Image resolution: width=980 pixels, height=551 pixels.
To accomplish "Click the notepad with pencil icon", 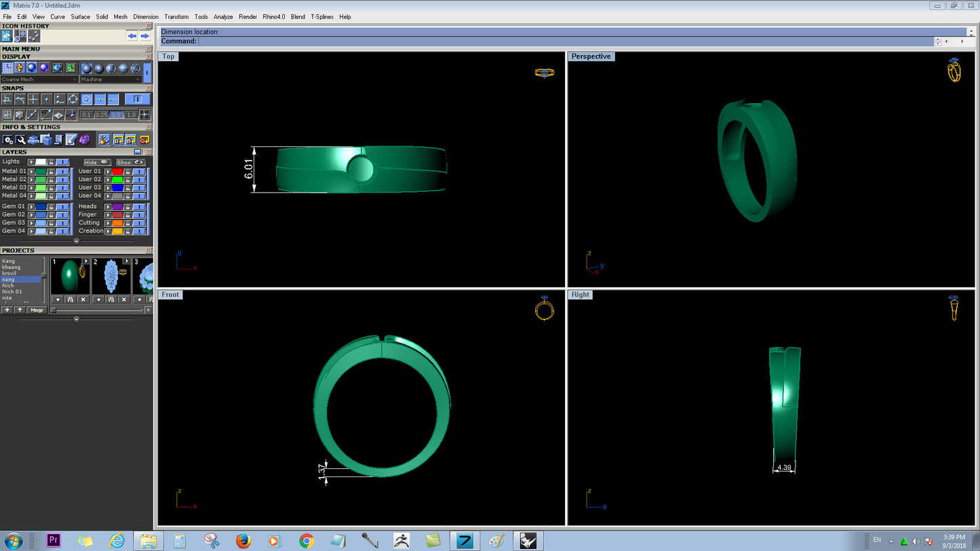I will pos(71,139).
